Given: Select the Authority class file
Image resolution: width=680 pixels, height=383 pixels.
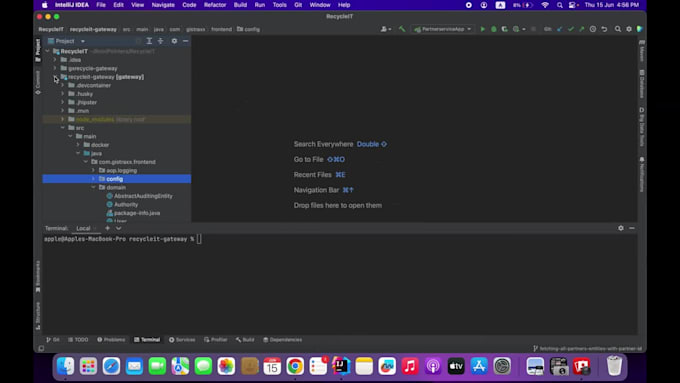Looking at the screenshot, I should coord(126,205).
